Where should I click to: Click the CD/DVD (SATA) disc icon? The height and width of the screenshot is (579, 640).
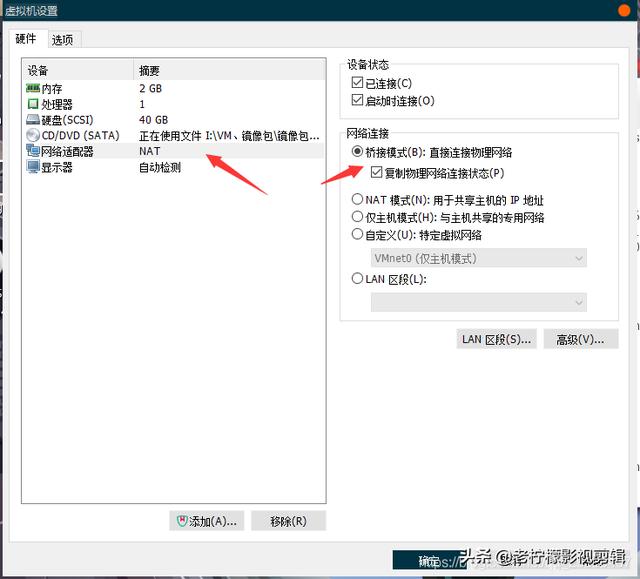tap(33, 135)
